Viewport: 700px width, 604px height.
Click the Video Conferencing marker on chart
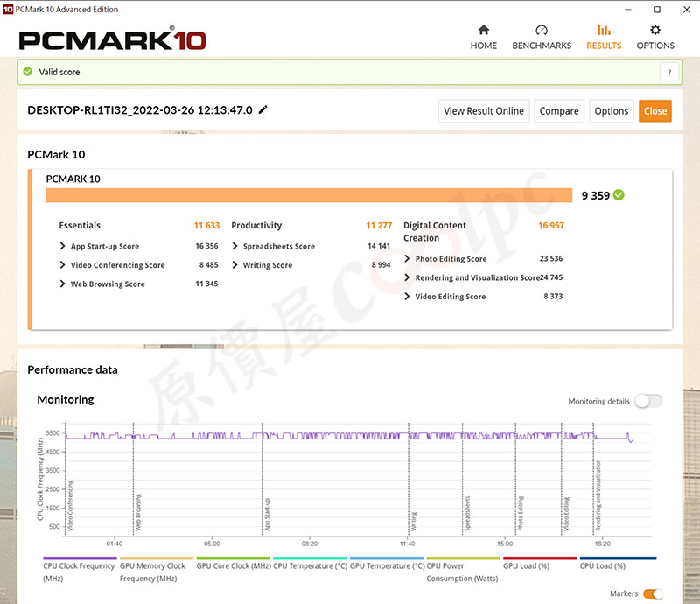[x=70, y=505]
